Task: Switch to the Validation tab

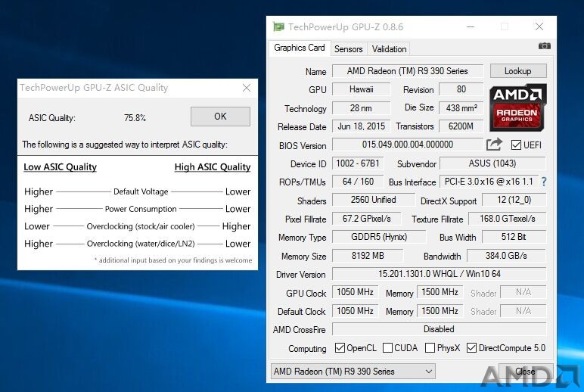Action: pos(389,49)
